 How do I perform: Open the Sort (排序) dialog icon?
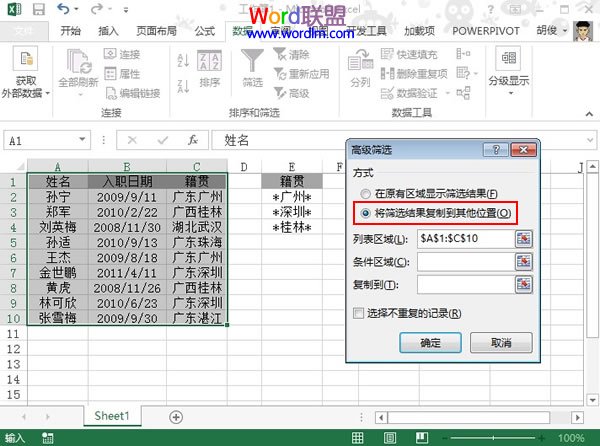point(209,60)
